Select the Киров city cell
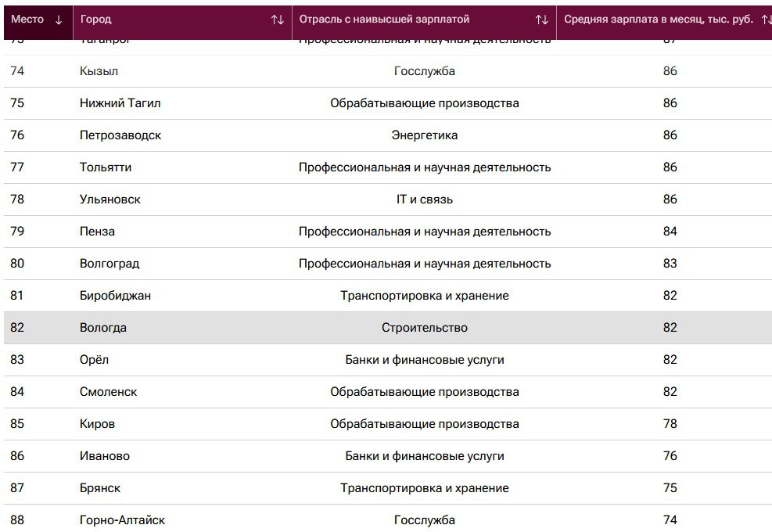Viewport: 772px width, 532px height. click(x=97, y=423)
